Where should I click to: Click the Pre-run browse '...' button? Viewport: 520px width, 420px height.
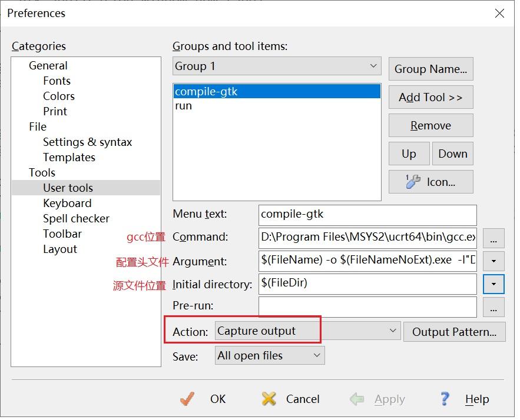click(493, 306)
